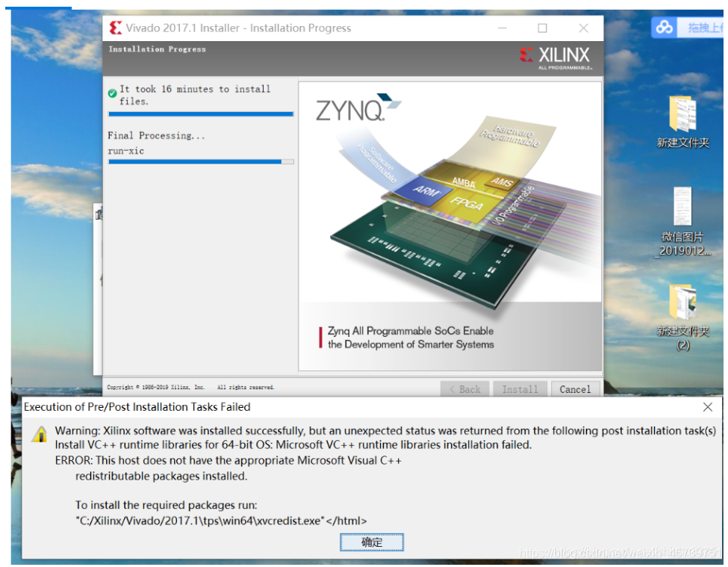Click the Final Processing progress bar
728x567 pixels.
click(201, 161)
